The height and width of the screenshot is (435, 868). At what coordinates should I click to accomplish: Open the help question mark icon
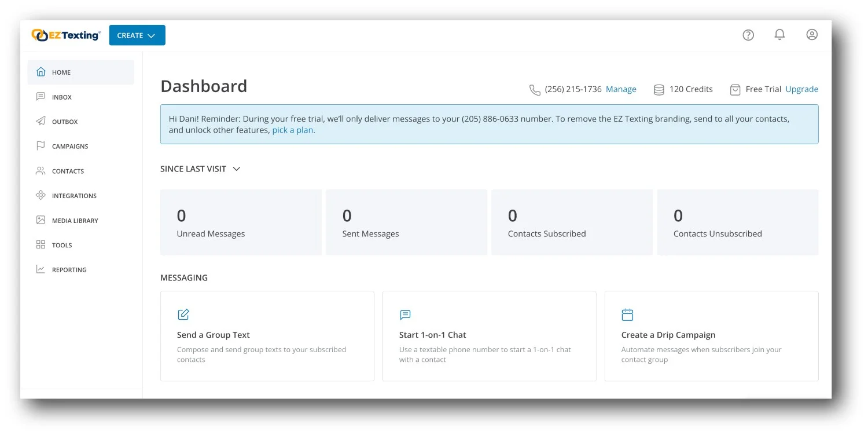pyautogui.click(x=748, y=35)
